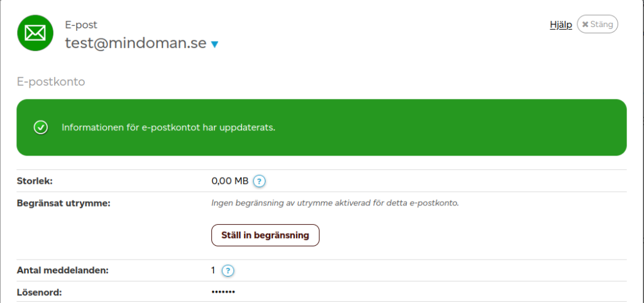Click the masked password dots
This screenshot has height=303, width=644.
[x=223, y=292]
